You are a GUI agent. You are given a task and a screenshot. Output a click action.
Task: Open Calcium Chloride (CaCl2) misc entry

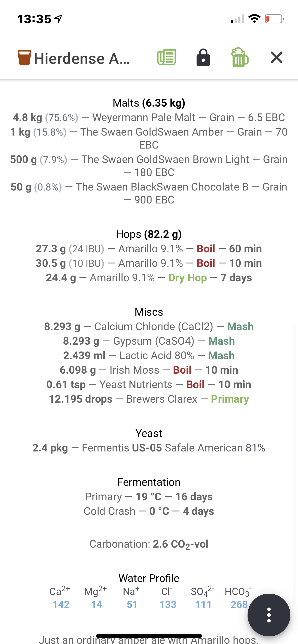tap(149, 327)
